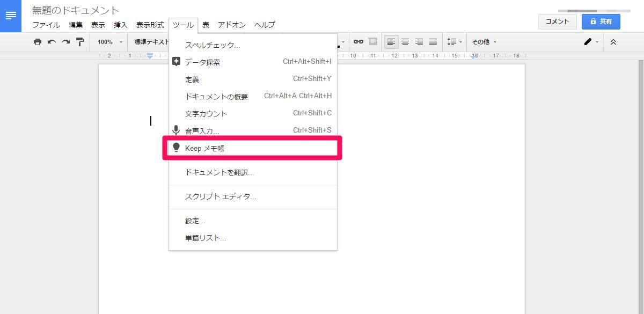Click the print icon in toolbar
Image resolution: width=644 pixels, height=314 pixels.
(37, 42)
